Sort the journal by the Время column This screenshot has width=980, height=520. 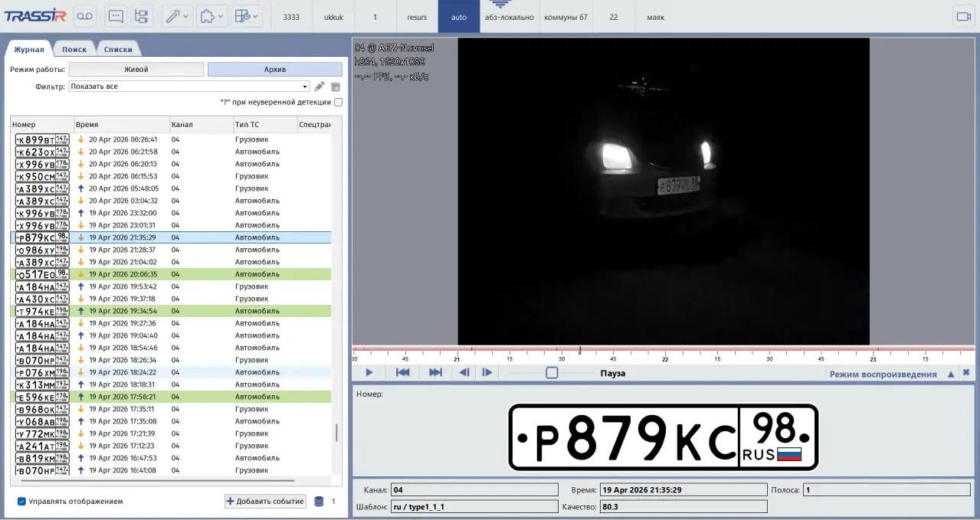pyautogui.click(x=121, y=124)
